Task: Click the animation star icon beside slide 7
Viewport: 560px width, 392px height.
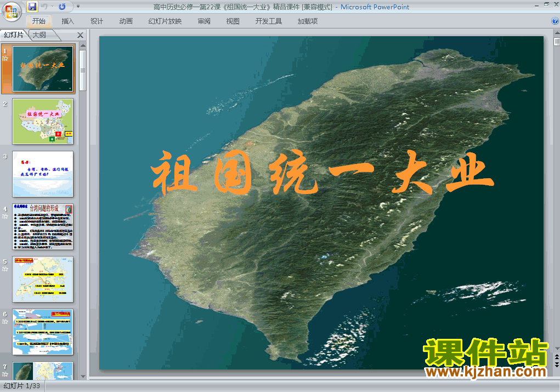Action: tap(5, 374)
